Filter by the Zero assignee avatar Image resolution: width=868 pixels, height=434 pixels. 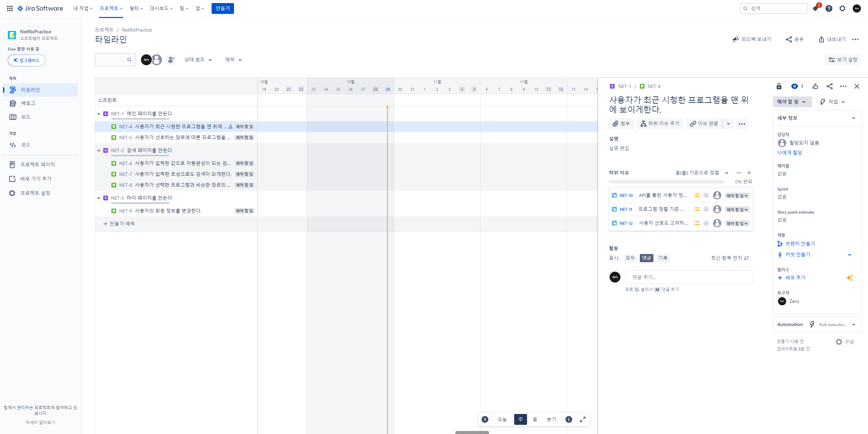[146, 60]
